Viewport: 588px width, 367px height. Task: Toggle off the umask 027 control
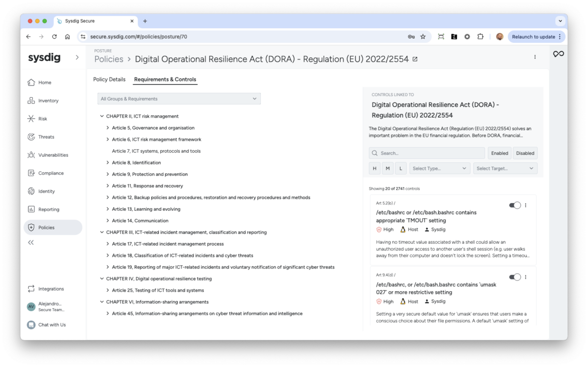click(x=515, y=278)
